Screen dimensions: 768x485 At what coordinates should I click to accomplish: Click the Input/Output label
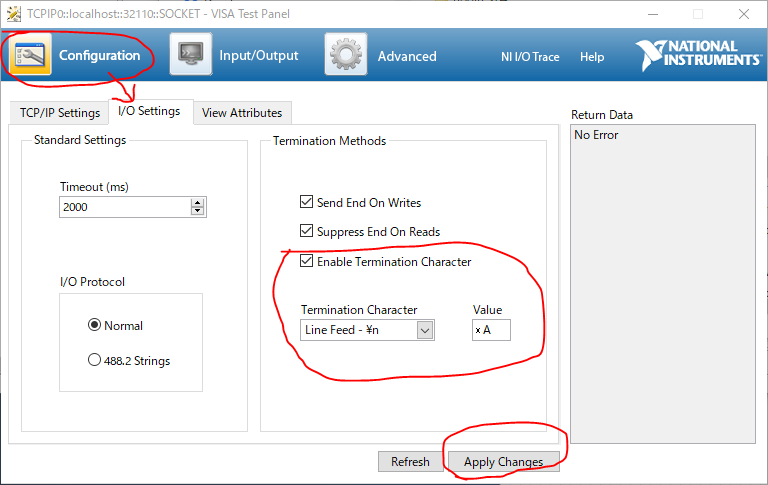(x=259, y=55)
